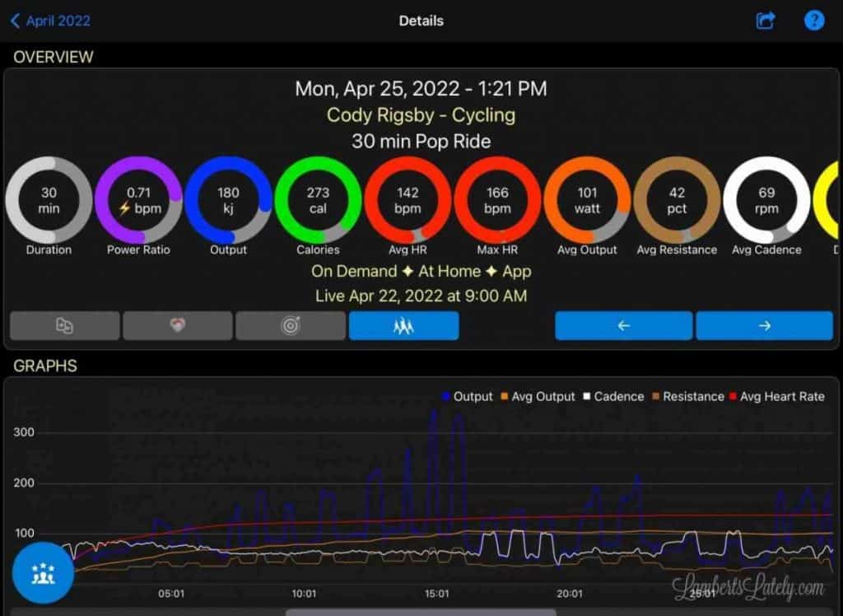This screenshot has height=616, width=843.
Task: Select the Output 180 kj ring
Action: pos(228,200)
